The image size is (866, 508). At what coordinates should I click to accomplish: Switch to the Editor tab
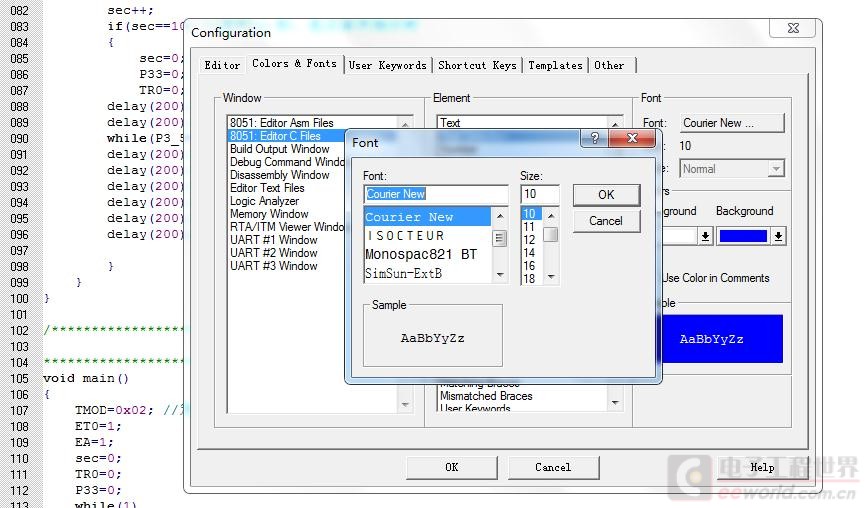[222, 65]
